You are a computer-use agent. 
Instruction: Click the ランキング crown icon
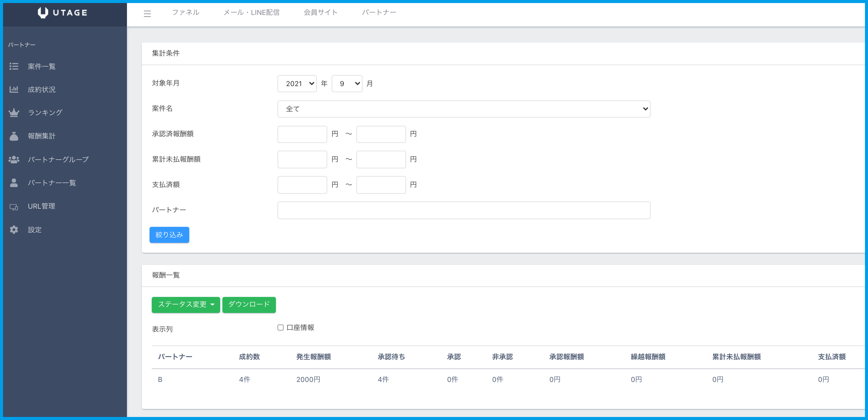(x=14, y=113)
